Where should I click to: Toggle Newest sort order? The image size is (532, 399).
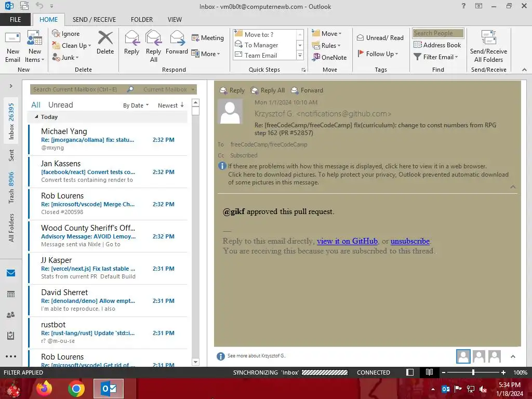click(170, 105)
